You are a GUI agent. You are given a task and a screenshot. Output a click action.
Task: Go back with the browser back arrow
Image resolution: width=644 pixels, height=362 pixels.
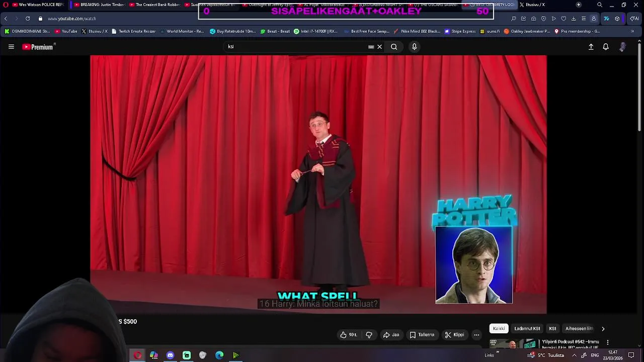[6, 19]
